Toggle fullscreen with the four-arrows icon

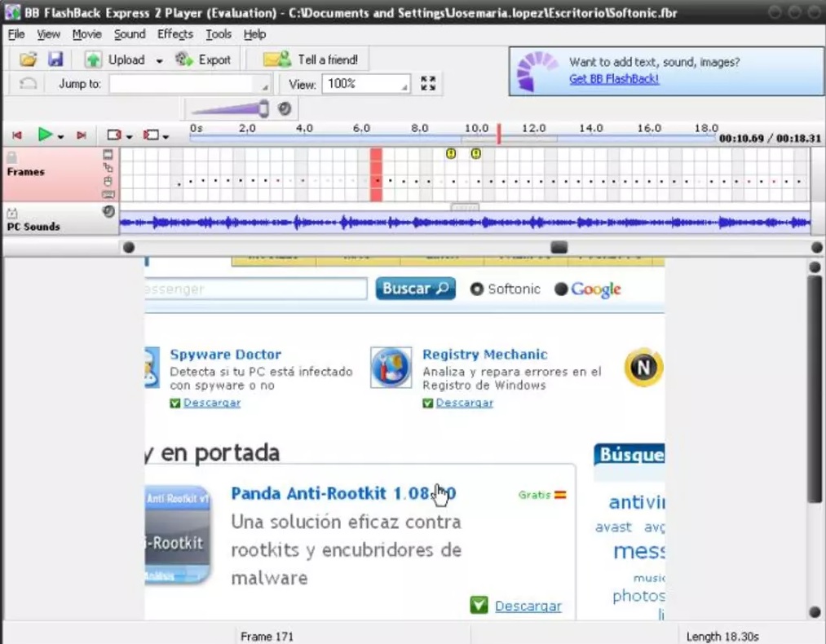(428, 83)
